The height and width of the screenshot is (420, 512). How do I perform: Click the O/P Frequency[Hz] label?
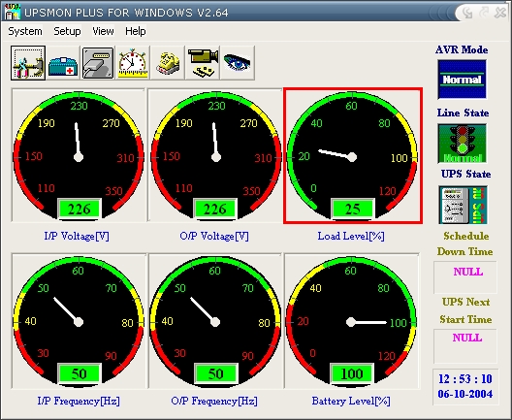(x=214, y=401)
